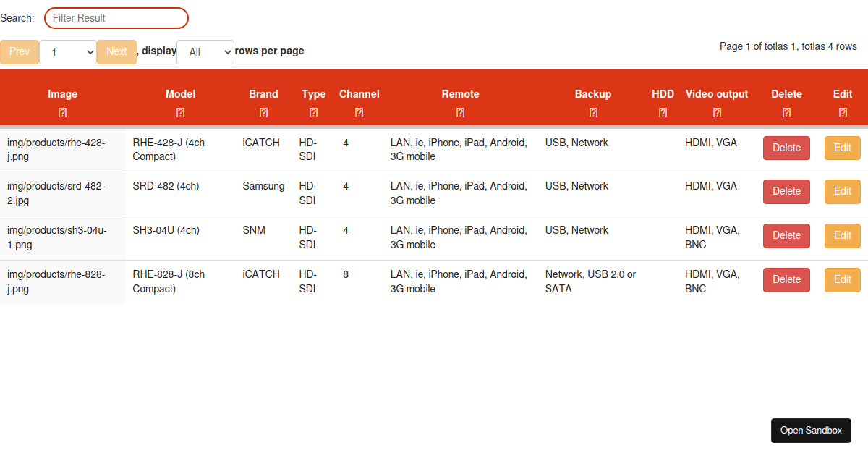
Task: Open the page number dropdown
Action: point(68,52)
